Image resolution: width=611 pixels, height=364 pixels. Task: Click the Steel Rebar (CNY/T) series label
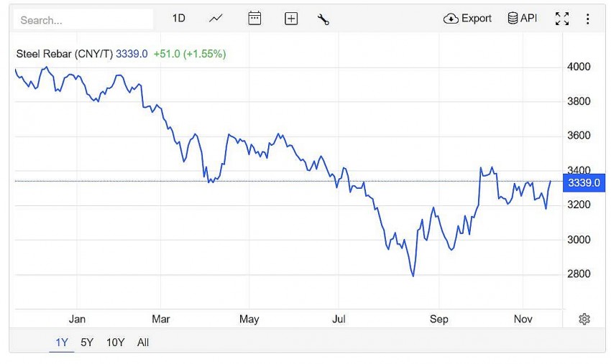click(65, 53)
